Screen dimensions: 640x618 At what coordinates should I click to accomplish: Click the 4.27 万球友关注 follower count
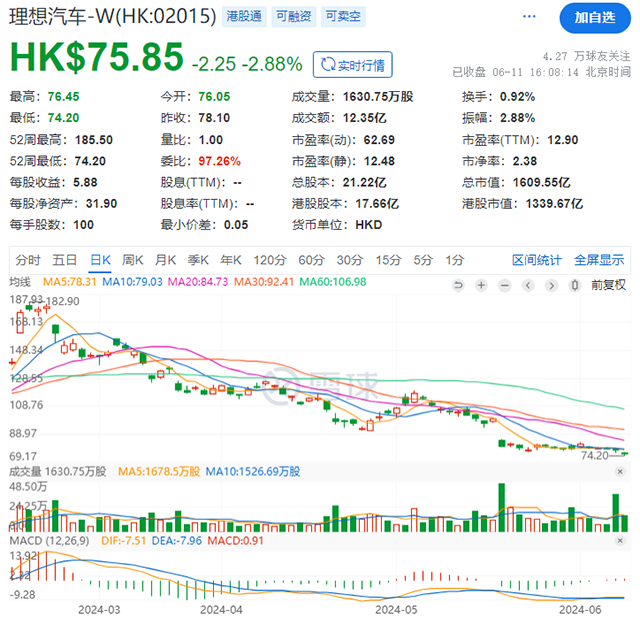[x=587, y=56]
